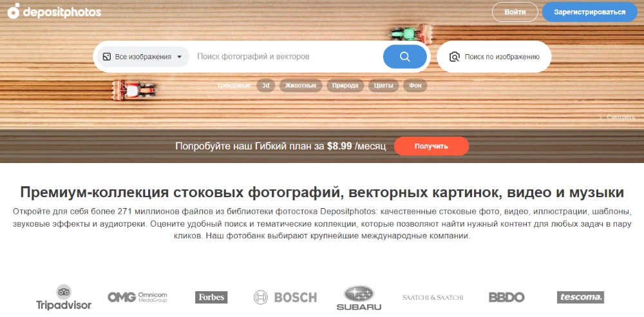Viewport: 644px width, 317px height.
Task: Select the "3d" trending tag
Action: point(266,86)
